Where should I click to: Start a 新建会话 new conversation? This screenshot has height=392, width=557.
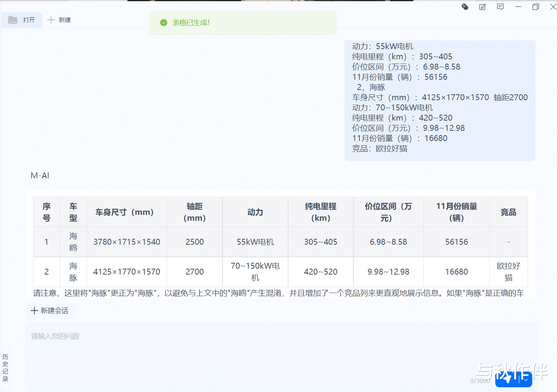(x=51, y=311)
